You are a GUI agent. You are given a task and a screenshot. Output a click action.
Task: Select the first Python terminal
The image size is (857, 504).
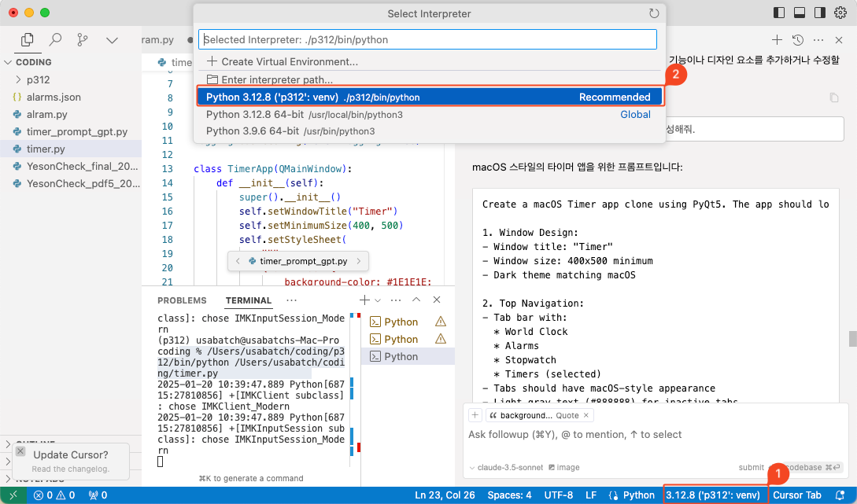(408, 322)
